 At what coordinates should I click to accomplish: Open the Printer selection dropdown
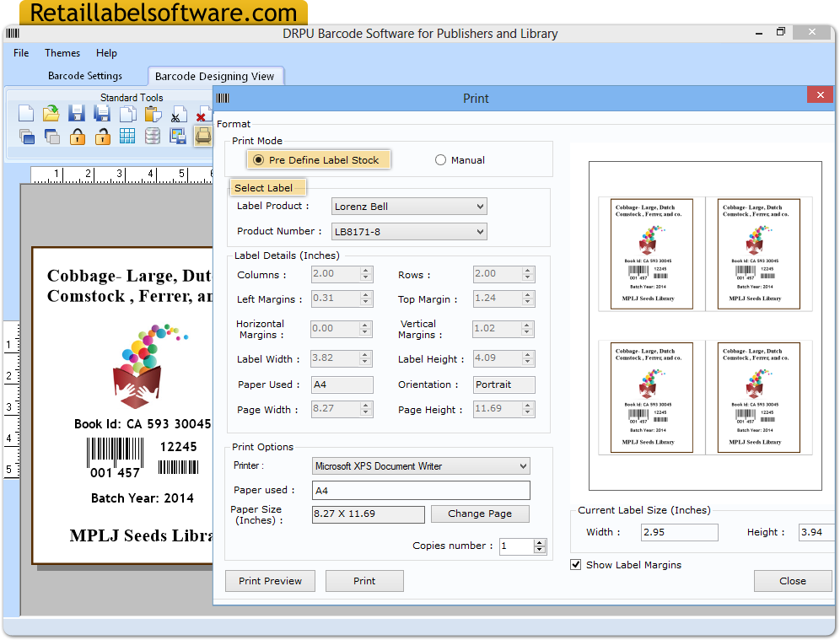(x=421, y=466)
